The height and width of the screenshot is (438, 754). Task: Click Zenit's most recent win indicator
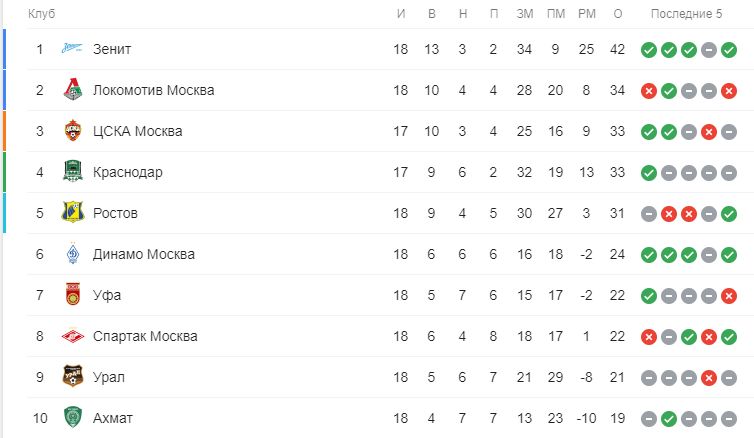pyautogui.click(x=729, y=50)
